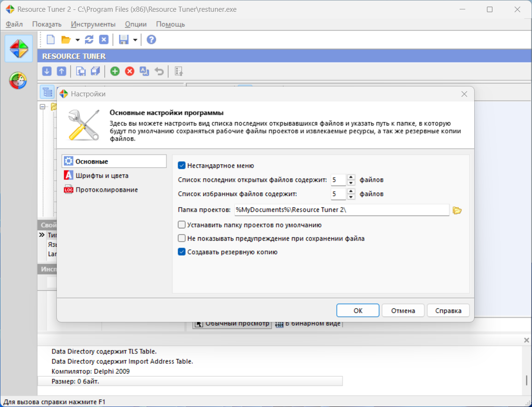Select the Основные settings category
The image size is (532, 407).
[114, 162]
